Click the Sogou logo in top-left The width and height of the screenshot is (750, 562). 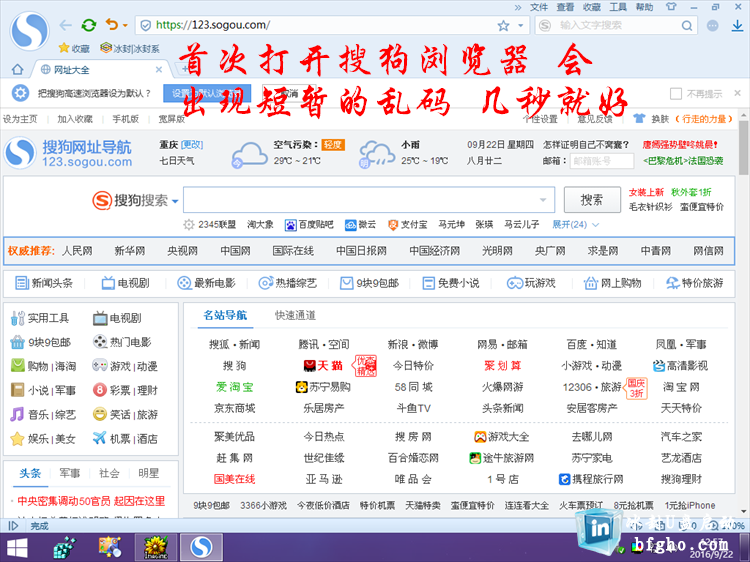click(x=30, y=31)
